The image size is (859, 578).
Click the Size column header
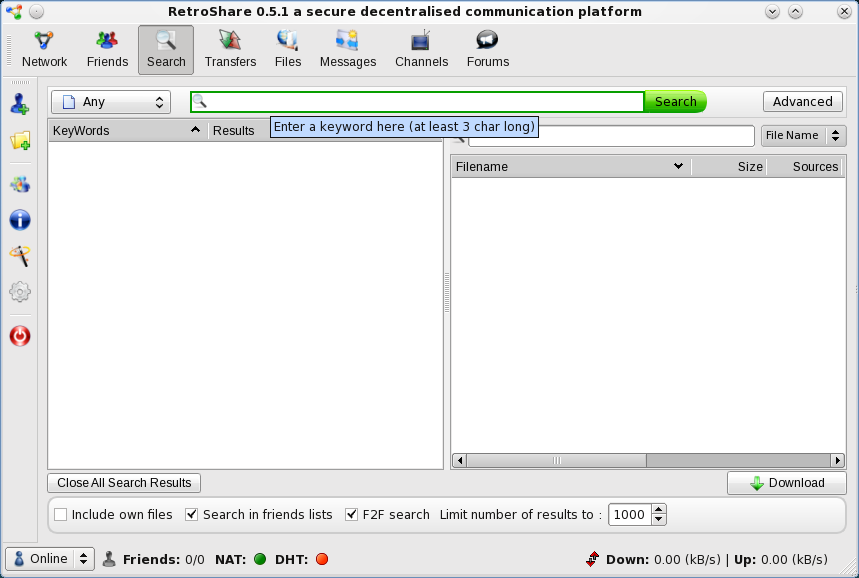pos(729,167)
